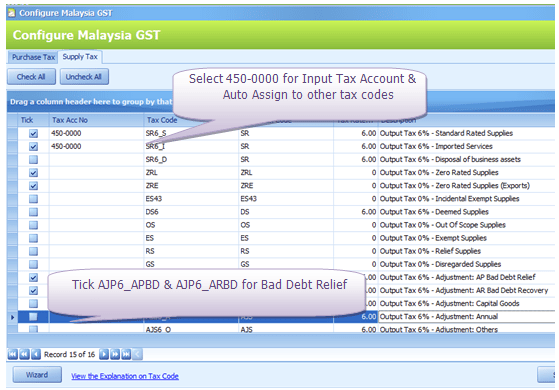This screenshot has width=559, height=390.
Task: Go to the previous record
Action: pos(36,354)
